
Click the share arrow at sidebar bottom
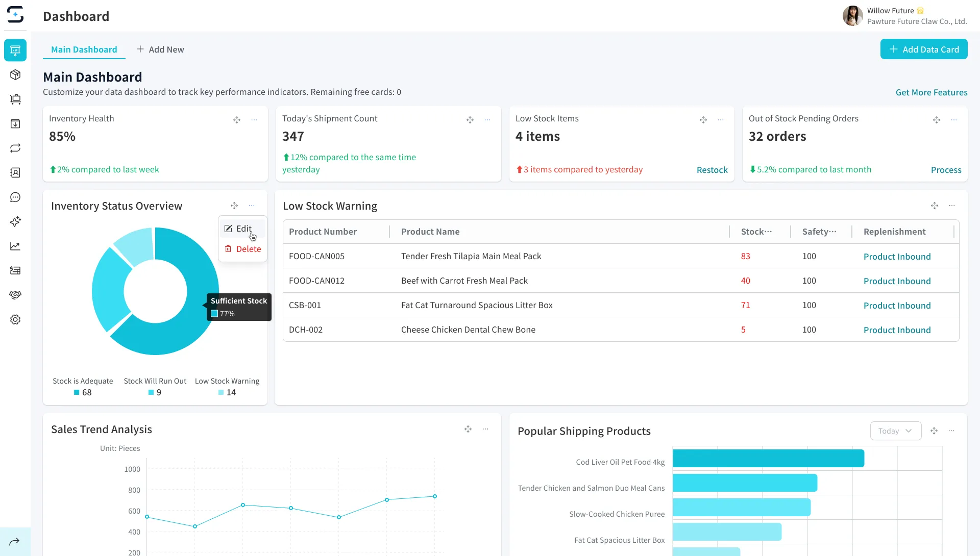click(x=14, y=542)
